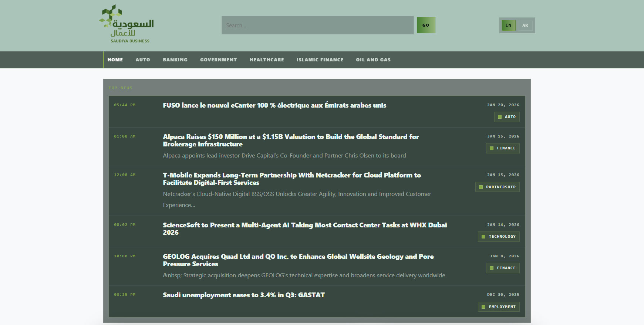Switch language to AR
The height and width of the screenshot is (325, 644).
click(x=525, y=26)
